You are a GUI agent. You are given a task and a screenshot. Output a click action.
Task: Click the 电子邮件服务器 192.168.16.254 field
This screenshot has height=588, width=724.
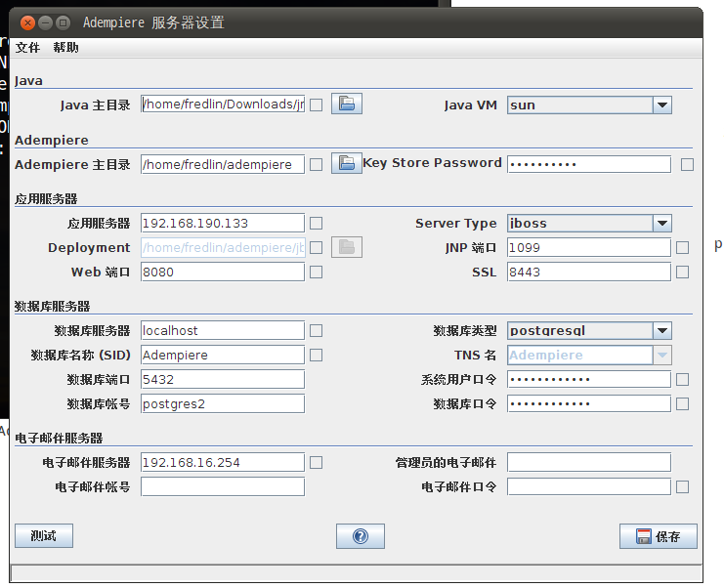[223, 462]
